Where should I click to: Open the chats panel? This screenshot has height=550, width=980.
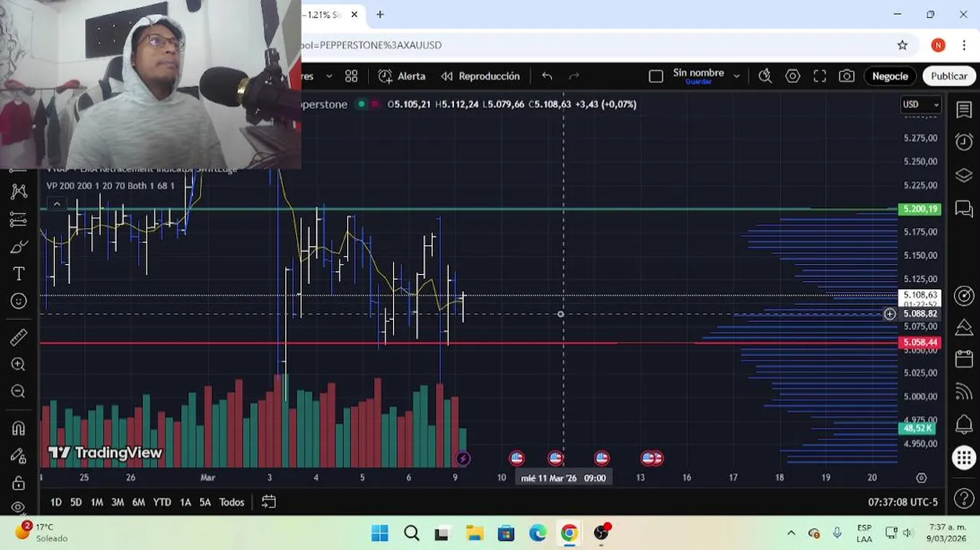coord(964,208)
